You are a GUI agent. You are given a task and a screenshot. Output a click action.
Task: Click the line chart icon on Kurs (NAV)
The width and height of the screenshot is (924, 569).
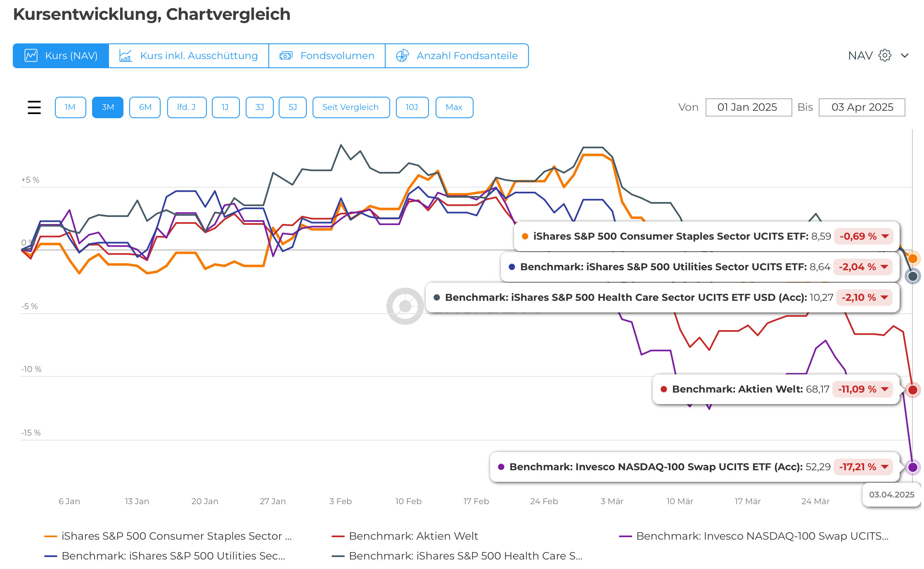tap(31, 55)
